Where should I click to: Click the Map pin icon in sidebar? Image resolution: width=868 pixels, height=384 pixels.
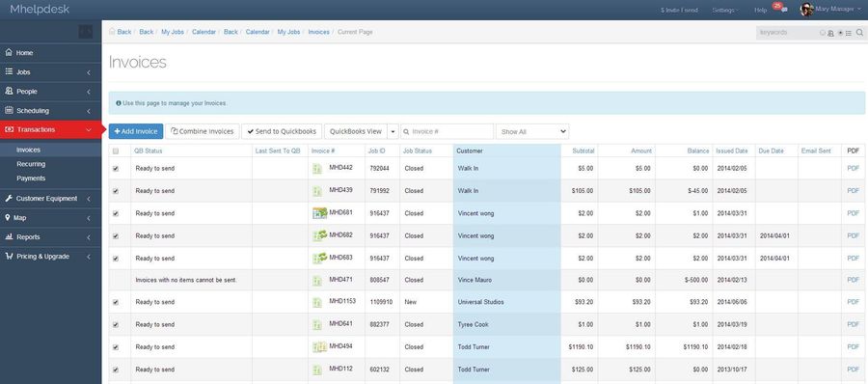point(7,218)
